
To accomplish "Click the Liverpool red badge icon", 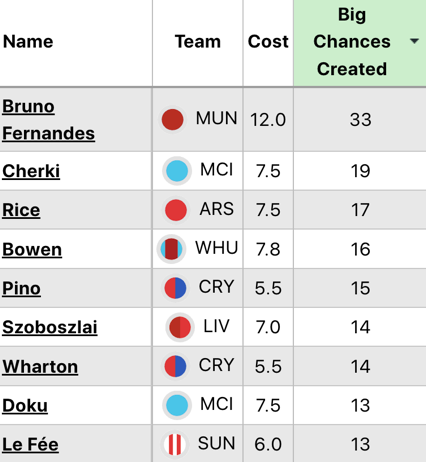I will pos(180,327).
